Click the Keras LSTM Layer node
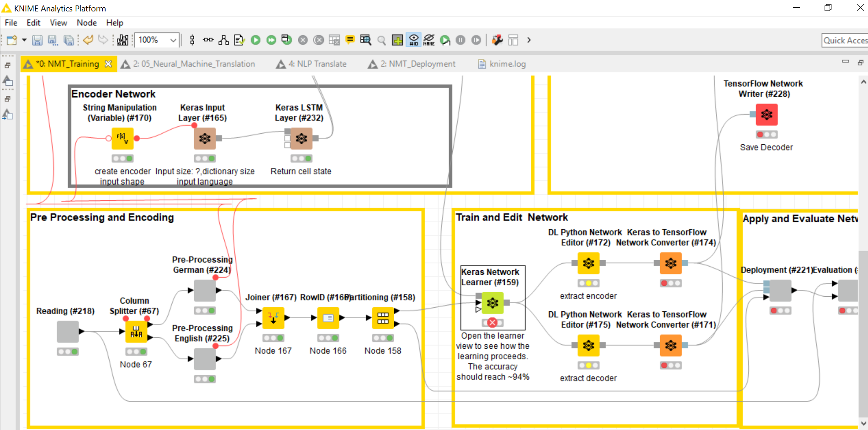The image size is (868, 430). click(x=301, y=138)
